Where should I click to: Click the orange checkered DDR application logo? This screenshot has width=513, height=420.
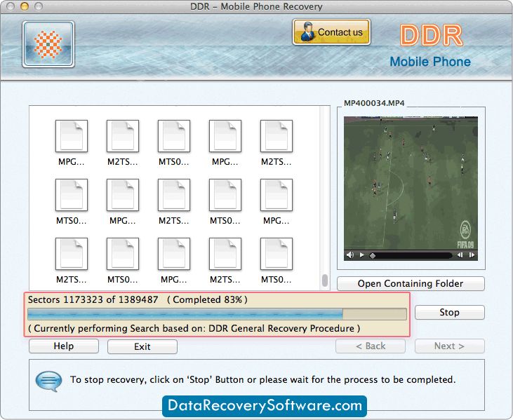48,44
